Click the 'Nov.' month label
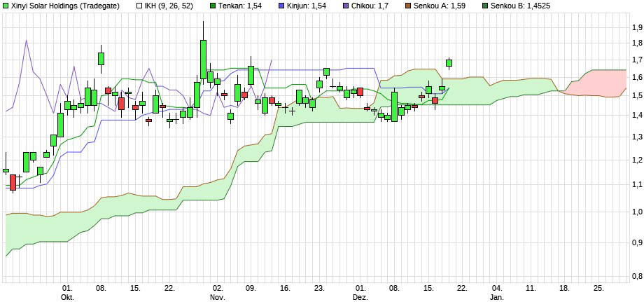The height and width of the screenshot is (302, 644). [218, 296]
